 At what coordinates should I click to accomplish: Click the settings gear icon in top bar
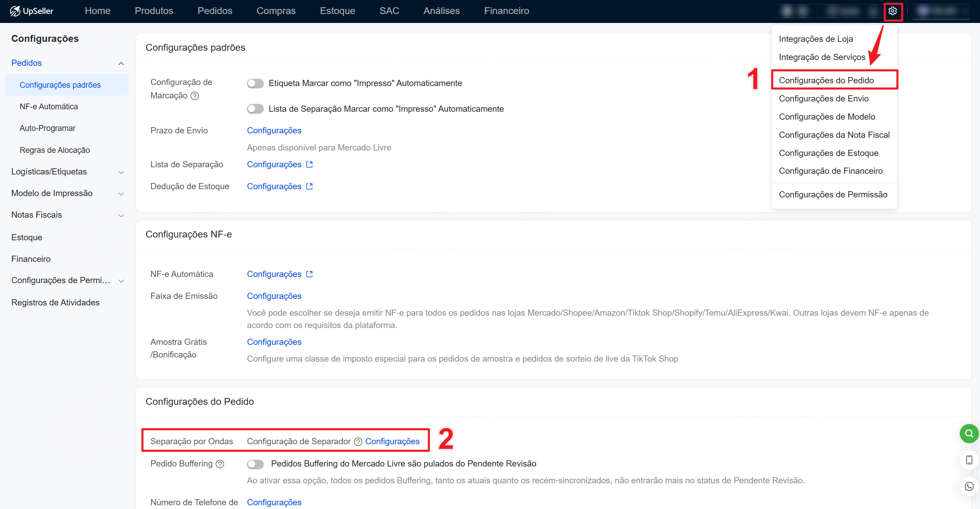click(x=893, y=11)
